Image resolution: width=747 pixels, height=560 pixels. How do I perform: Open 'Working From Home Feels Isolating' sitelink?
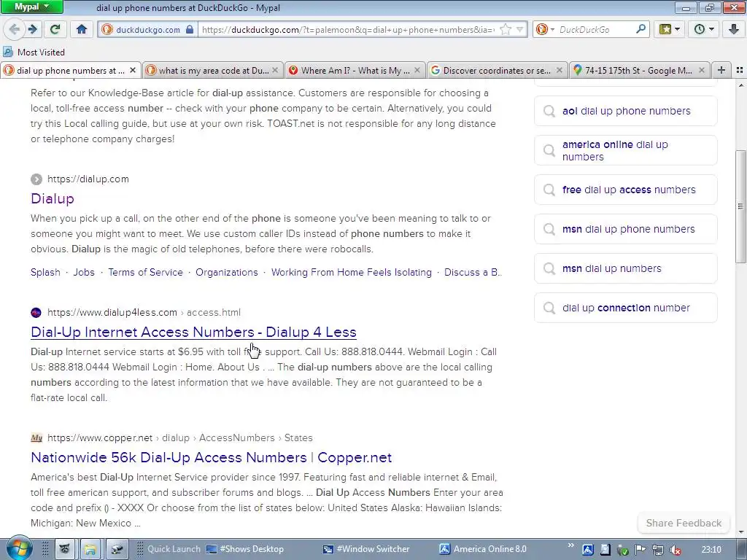pyautogui.click(x=352, y=273)
